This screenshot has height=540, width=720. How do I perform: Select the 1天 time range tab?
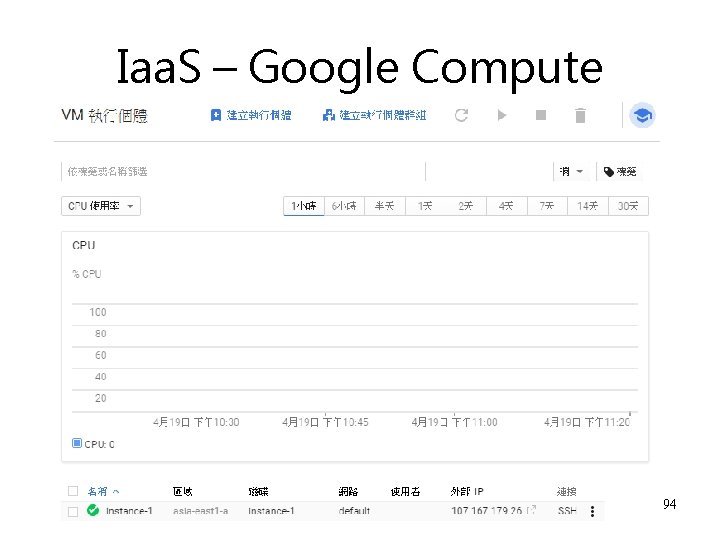coord(425,206)
